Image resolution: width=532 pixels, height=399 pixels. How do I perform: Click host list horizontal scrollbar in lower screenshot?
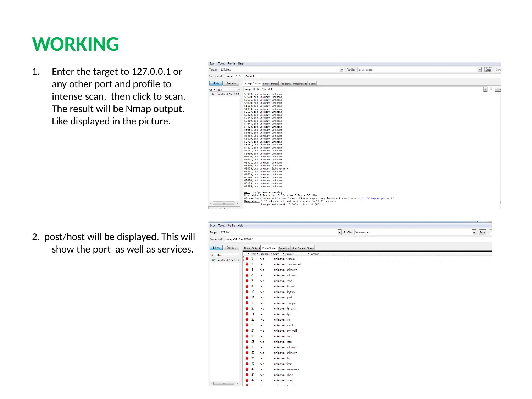224,383
